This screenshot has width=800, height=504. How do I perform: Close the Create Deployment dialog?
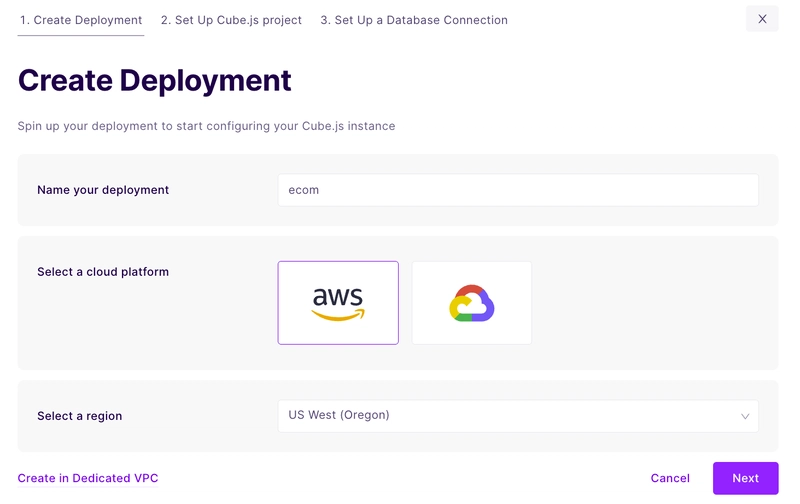coord(762,19)
